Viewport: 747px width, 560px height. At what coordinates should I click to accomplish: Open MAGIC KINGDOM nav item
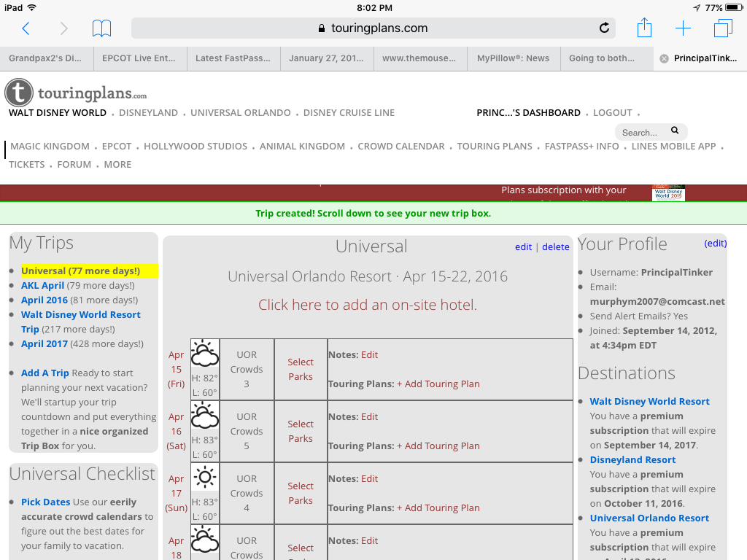pyautogui.click(x=50, y=146)
